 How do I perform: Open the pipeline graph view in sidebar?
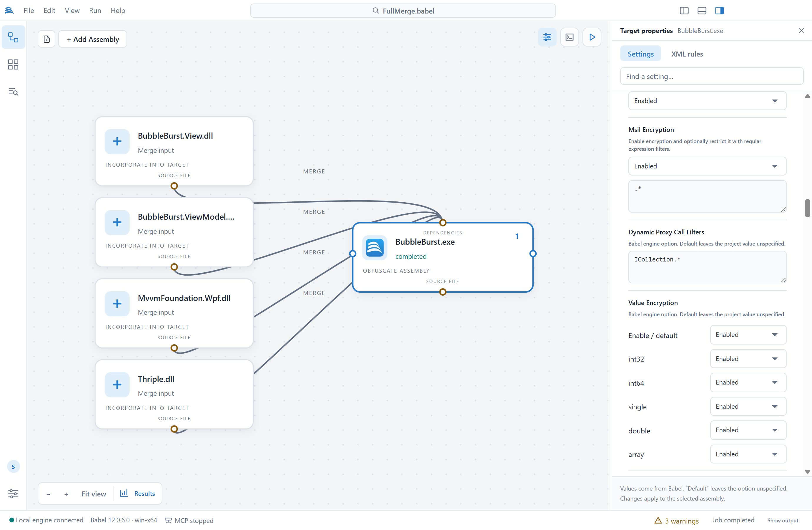pos(13,37)
